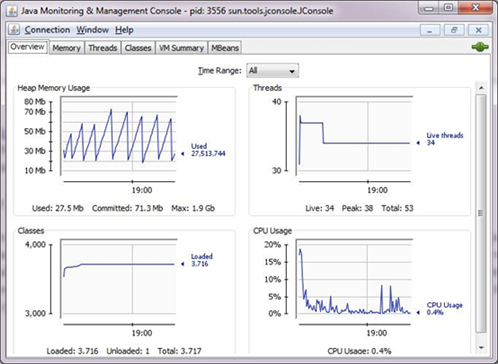
Task: Click the 'Used: 27.5 Mb' text
Action: click(x=58, y=208)
